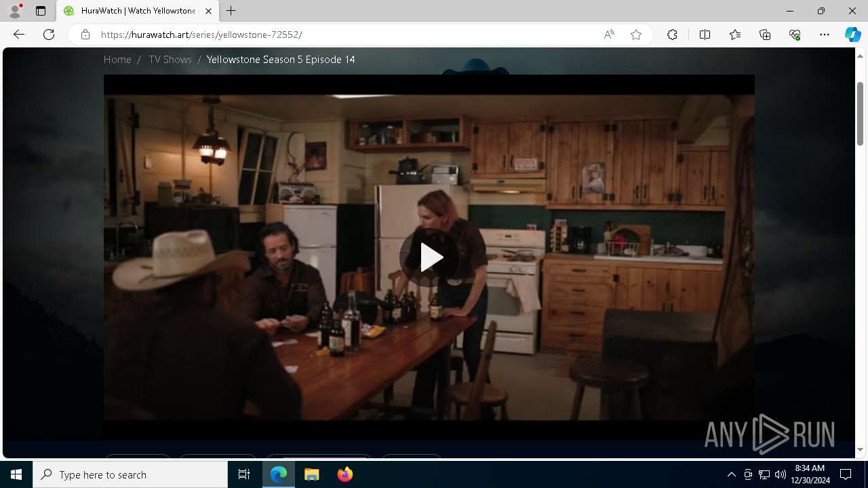
Task: Open browser Collections
Action: pyautogui.click(x=765, y=35)
